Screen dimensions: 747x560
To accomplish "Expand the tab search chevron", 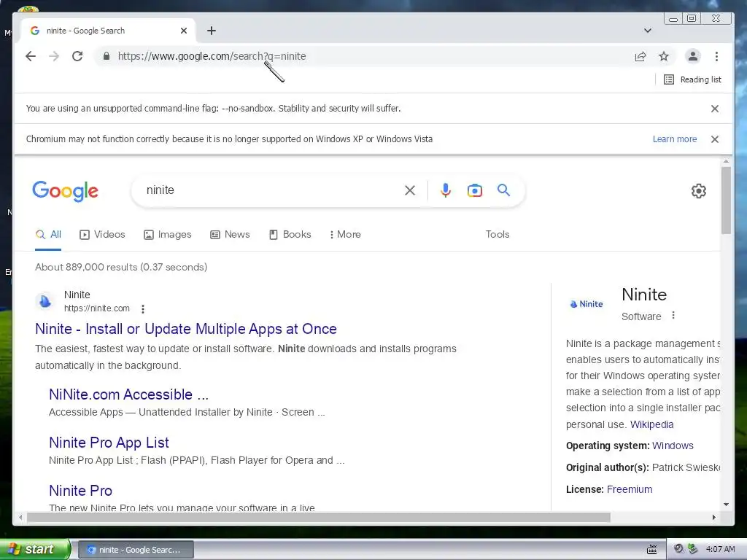I will 648,31.
